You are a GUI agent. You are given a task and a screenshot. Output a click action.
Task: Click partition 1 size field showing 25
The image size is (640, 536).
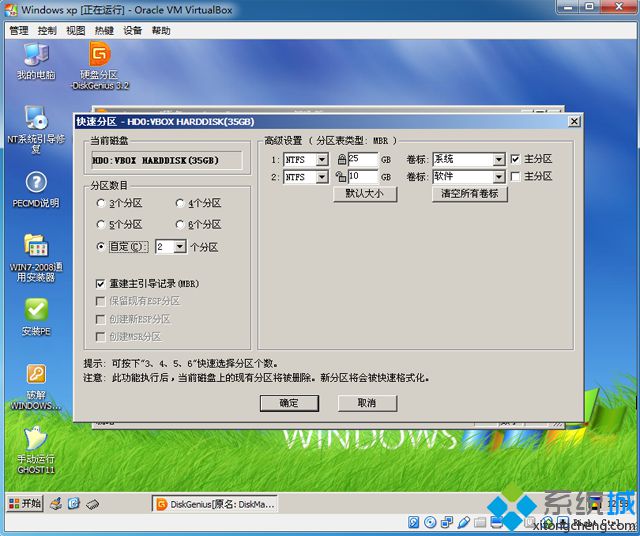pos(363,159)
